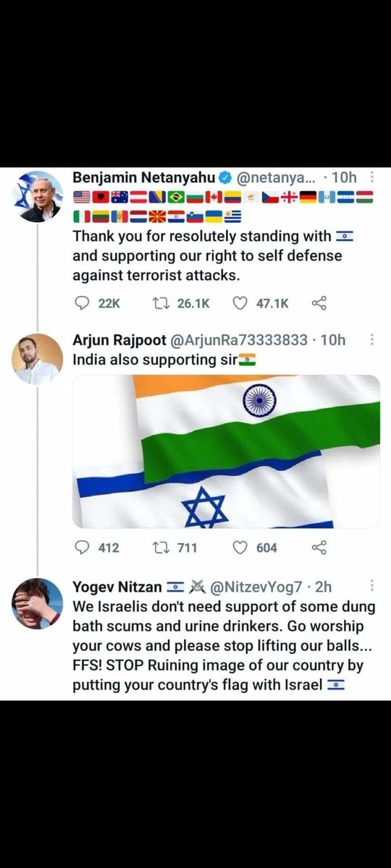
Task: Share Arjun Rajpoot's tweet
Action: point(319,548)
